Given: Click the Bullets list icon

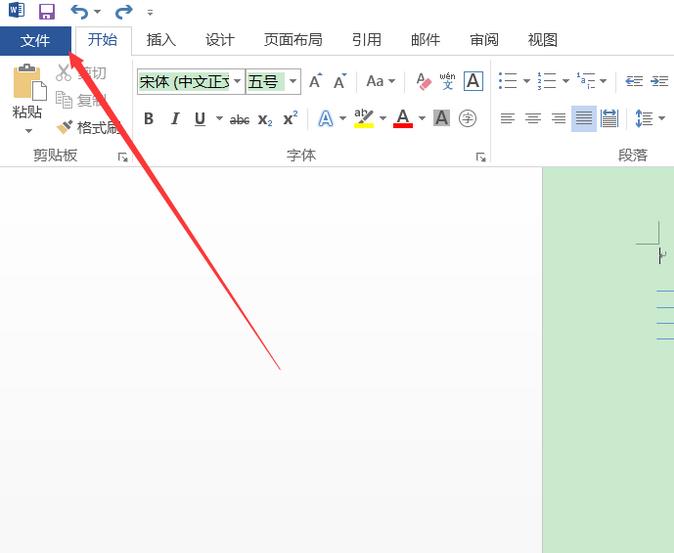Looking at the screenshot, I should pyautogui.click(x=508, y=81).
